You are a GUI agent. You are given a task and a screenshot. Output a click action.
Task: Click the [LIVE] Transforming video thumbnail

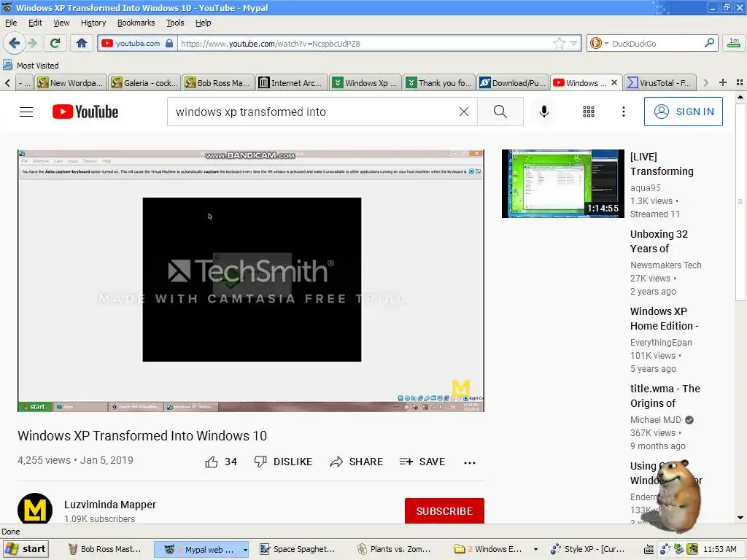562,183
